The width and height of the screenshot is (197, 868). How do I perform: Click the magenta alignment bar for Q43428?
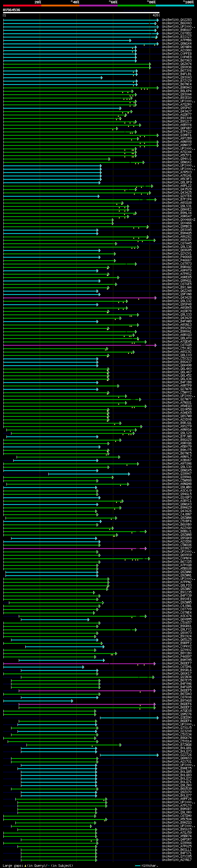(x=80, y=298)
